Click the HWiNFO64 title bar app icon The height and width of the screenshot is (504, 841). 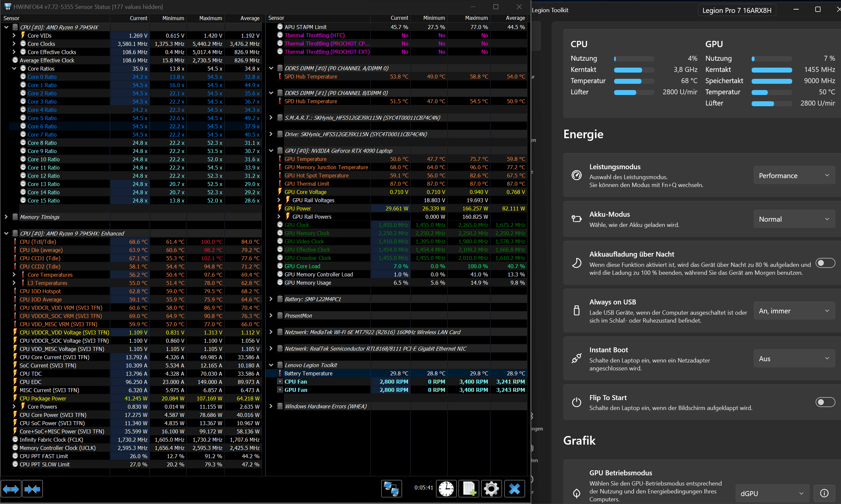(x=8, y=7)
